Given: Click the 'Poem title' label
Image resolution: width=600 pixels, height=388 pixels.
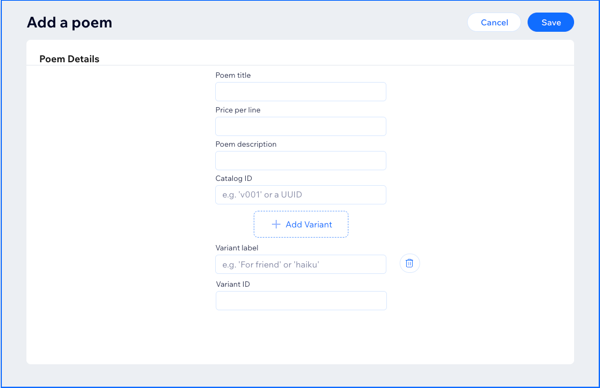Looking at the screenshot, I should pos(233,75).
